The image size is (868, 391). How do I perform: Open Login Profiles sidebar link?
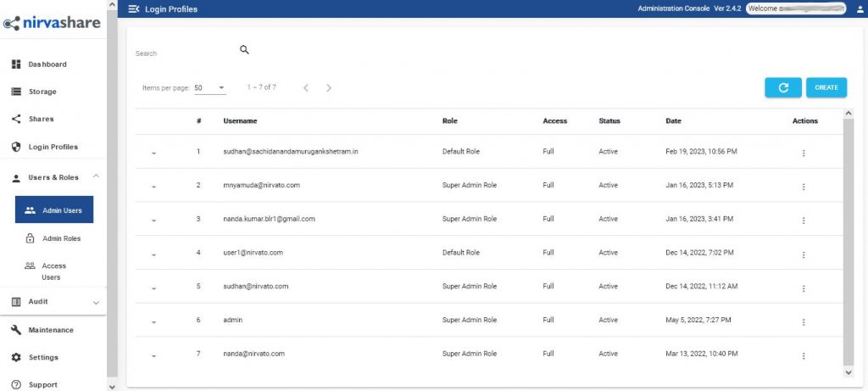pos(53,147)
